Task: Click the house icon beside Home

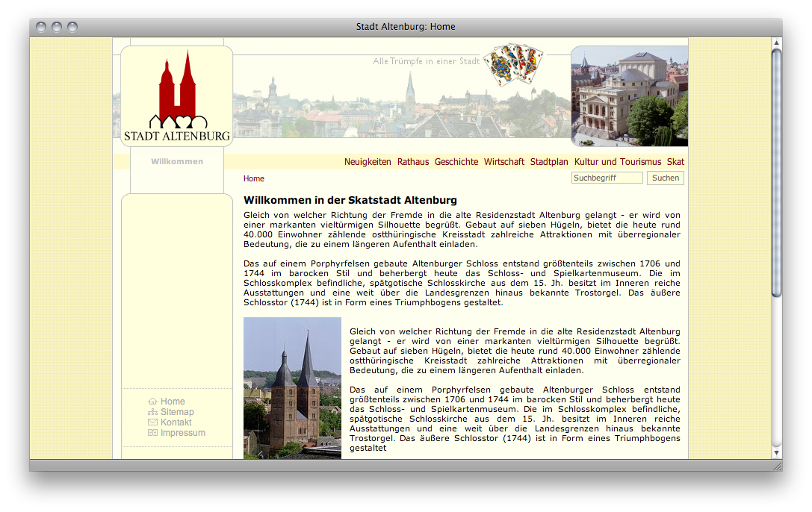Action: tap(153, 402)
